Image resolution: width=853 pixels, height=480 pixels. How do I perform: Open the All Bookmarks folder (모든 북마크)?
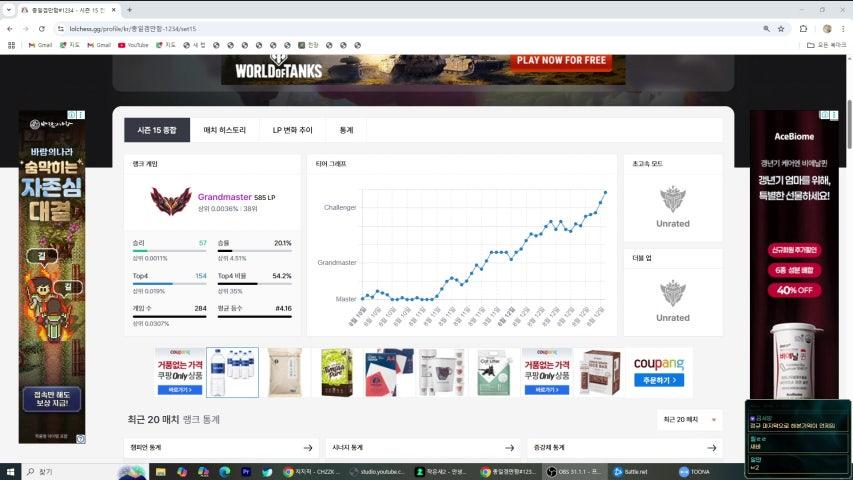(x=826, y=45)
